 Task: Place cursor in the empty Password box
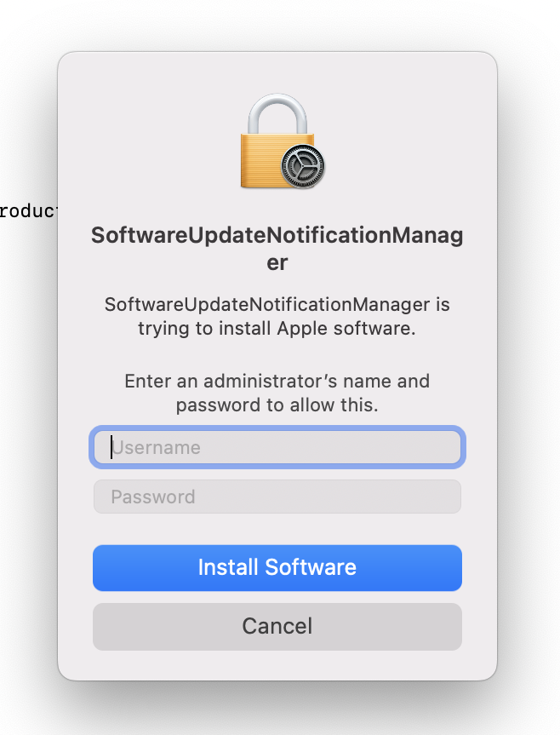click(277, 497)
